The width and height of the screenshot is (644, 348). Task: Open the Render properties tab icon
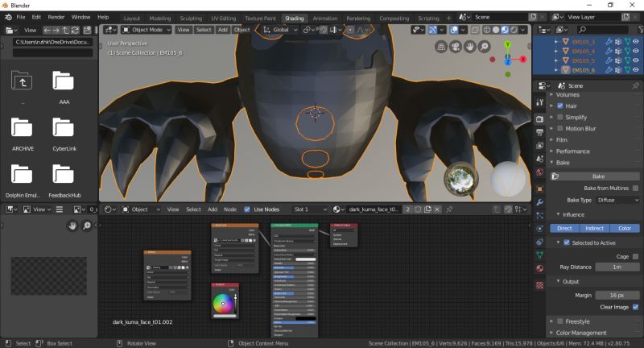[x=539, y=118]
